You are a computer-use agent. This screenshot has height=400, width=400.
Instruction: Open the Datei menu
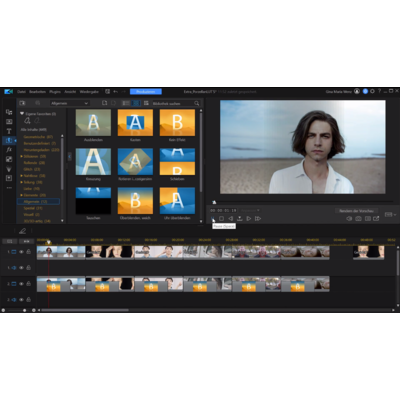click(21, 91)
